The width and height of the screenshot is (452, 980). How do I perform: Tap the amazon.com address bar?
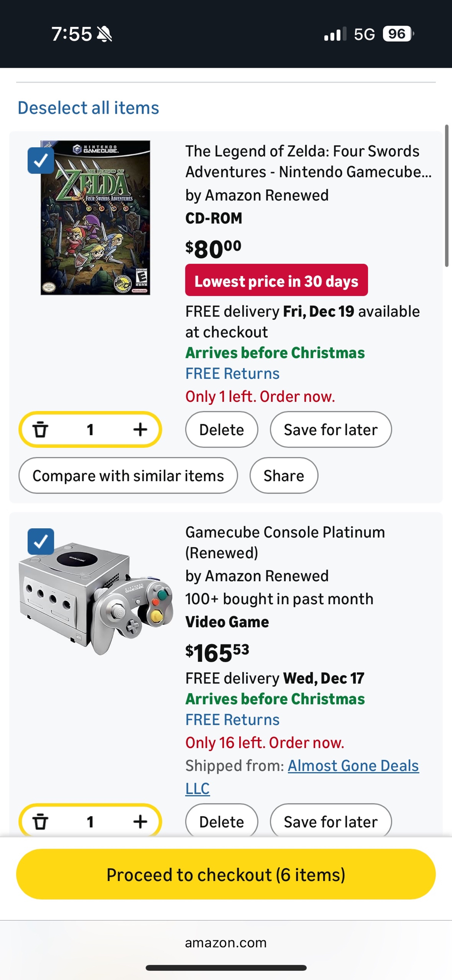(226, 943)
